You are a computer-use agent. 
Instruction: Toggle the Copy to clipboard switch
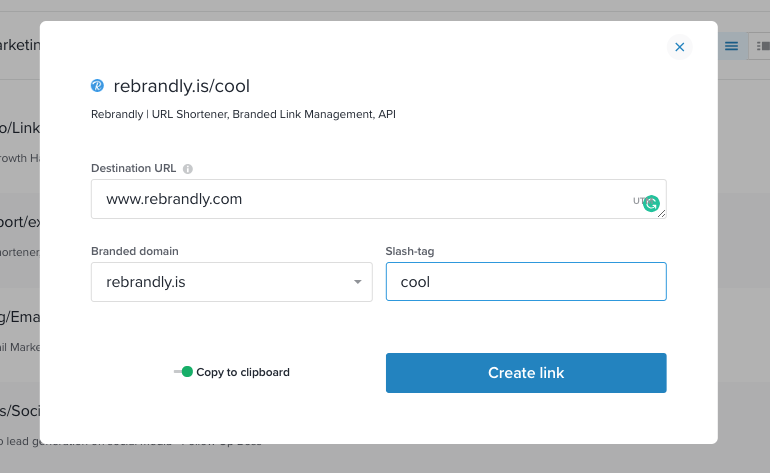183,372
